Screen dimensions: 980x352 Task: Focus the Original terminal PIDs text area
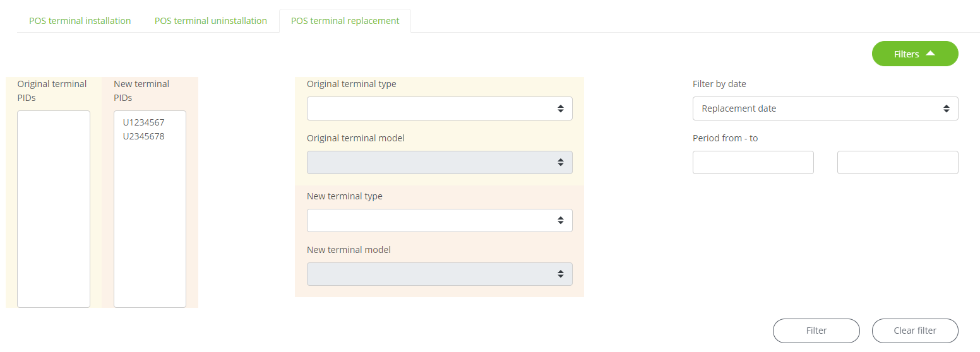tap(54, 209)
